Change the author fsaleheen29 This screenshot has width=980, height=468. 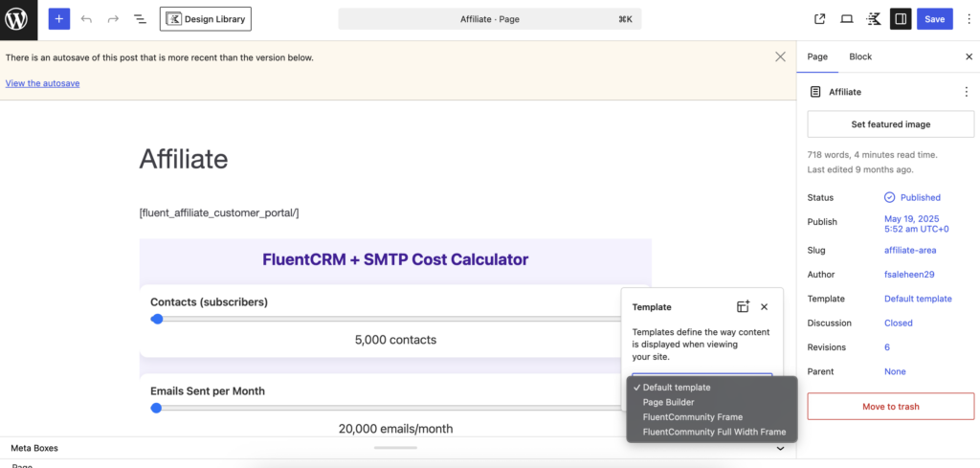coord(909,275)
